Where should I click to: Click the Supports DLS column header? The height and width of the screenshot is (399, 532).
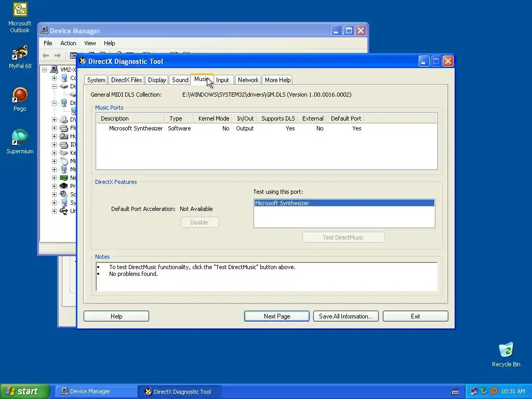277,118
